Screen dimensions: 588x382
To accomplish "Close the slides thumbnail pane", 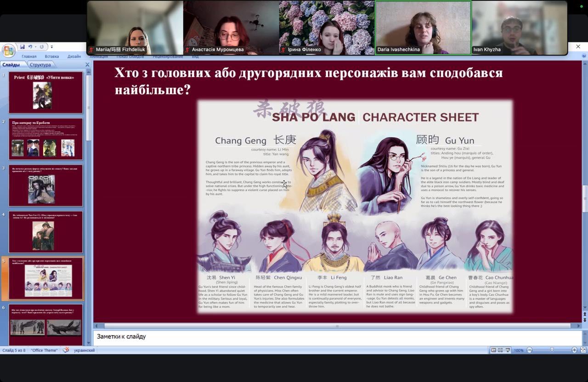I will [x=87, y=65].
